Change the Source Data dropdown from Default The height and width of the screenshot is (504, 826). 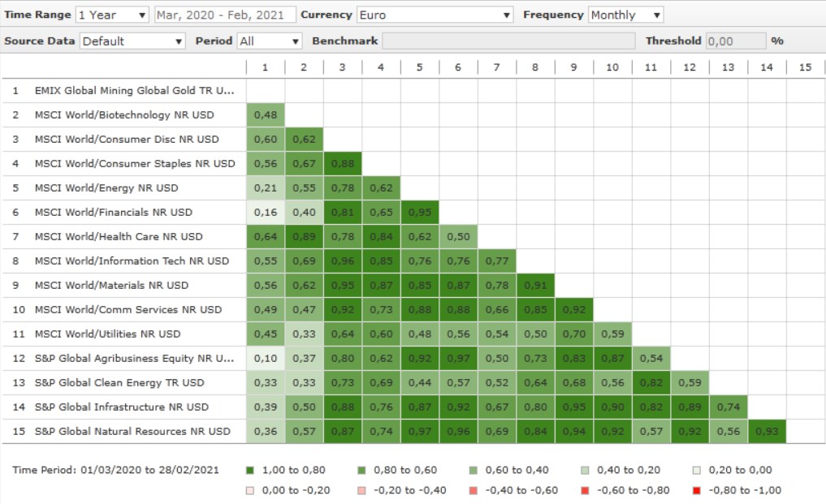pyautogui.click(x=133, y=41)
